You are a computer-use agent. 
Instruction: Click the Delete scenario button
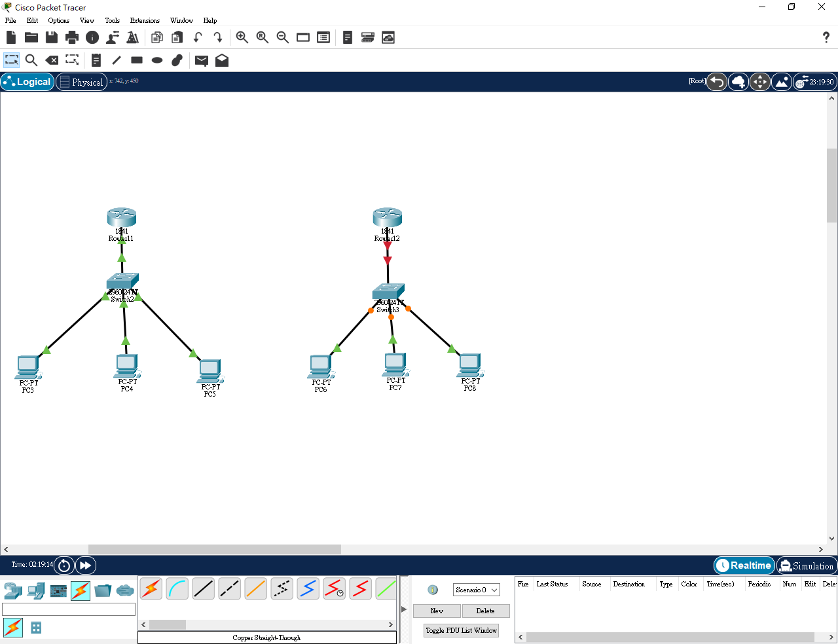[486, 611]
